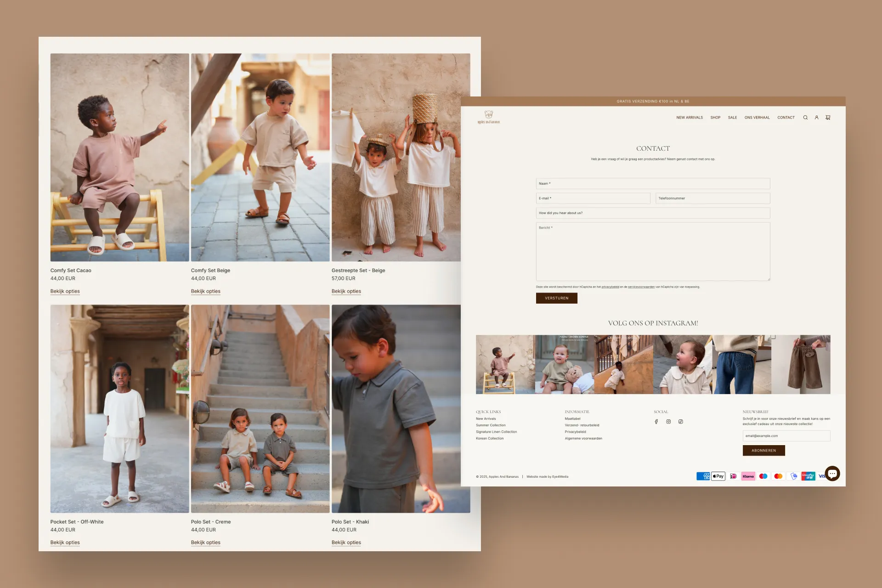Open the Instagram social icon in footer
The width and height of the screenshot is (882, 588).
click(668, 422)
